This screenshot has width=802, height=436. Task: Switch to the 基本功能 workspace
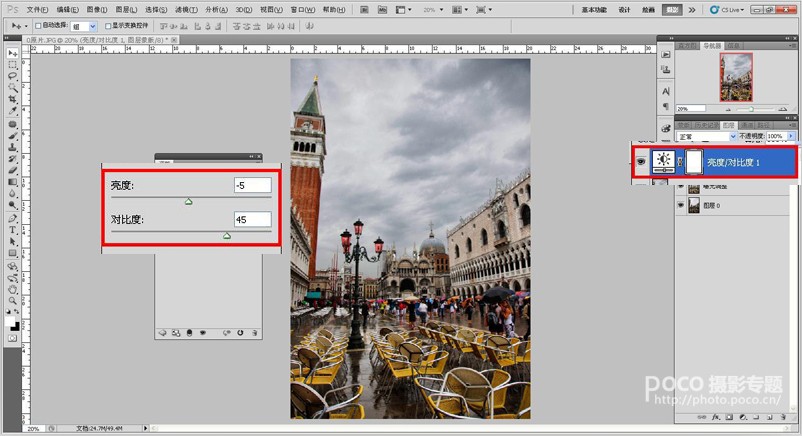[594, 10]
